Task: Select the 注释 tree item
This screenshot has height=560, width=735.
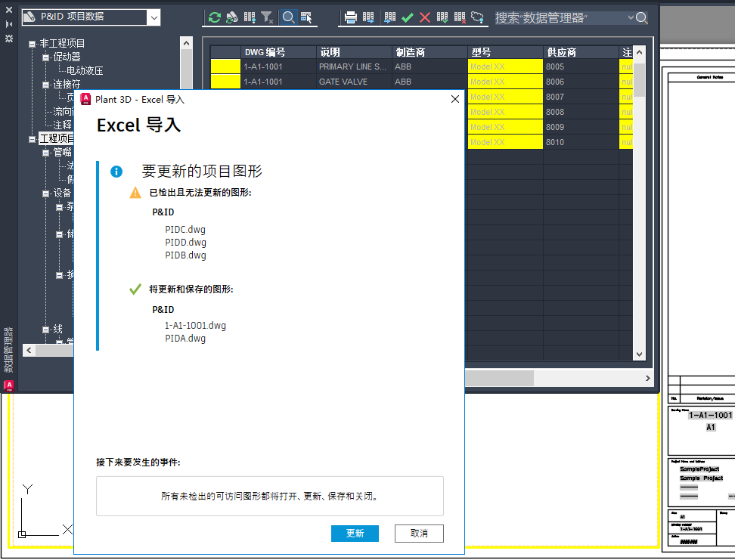Action: (x=62, y=125)
